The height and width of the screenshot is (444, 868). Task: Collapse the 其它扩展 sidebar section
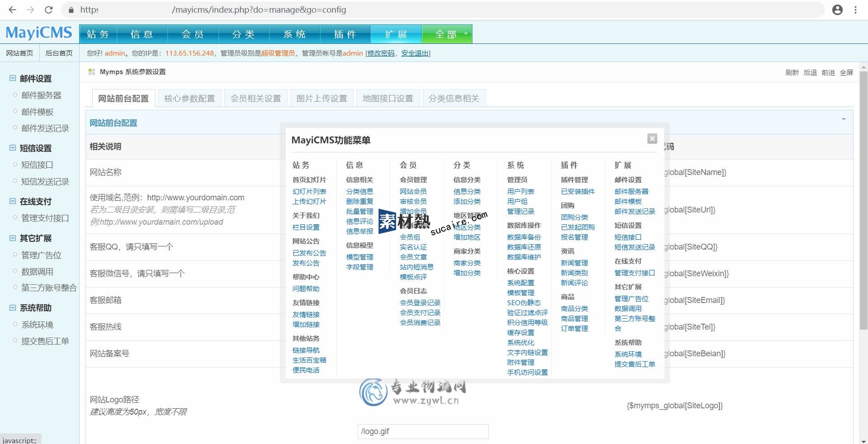[13, 238]
